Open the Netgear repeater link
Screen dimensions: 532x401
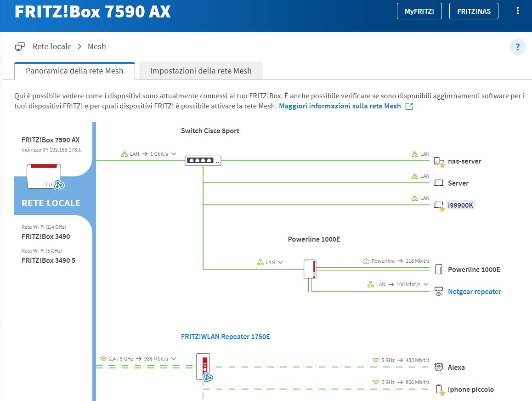point(474,291)
